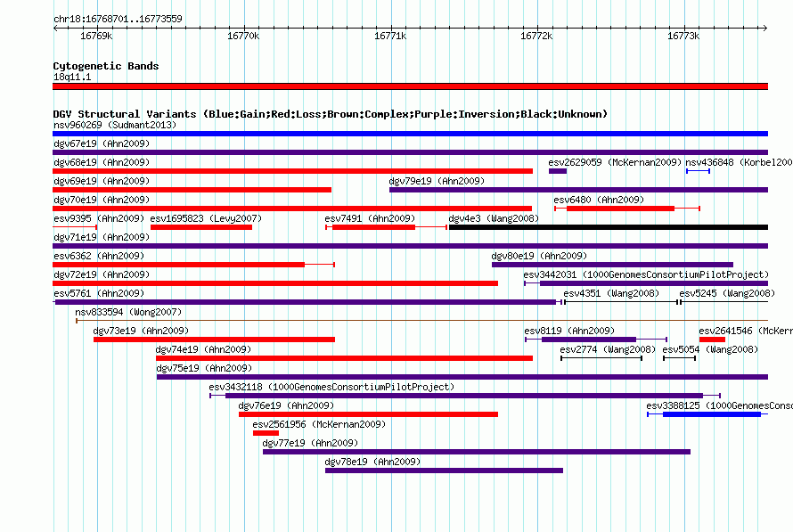Viewport: 793px width, 532px height.
Task: Select the dgv71e19 (Ahn2009) label
Action: (102, 237)
